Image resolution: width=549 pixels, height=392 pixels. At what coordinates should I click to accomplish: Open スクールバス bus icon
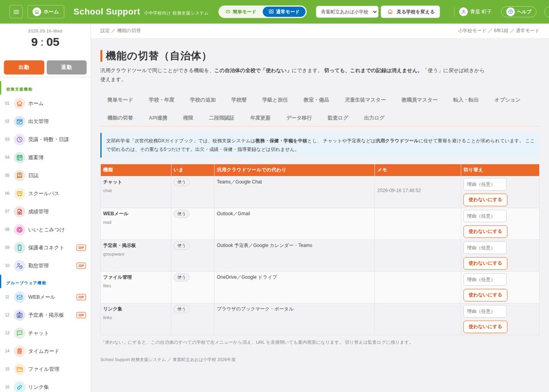[x=20, y=193]
